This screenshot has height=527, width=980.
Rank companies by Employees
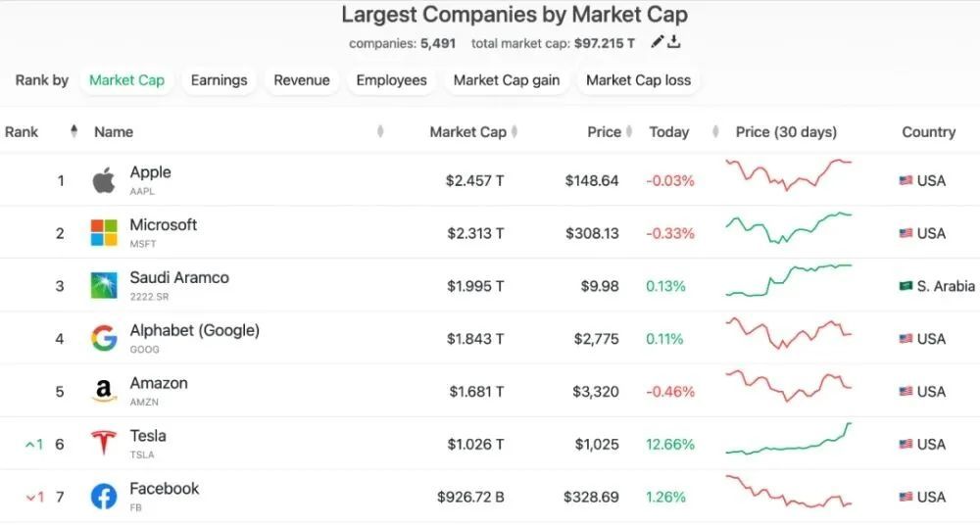pos(391,80)
